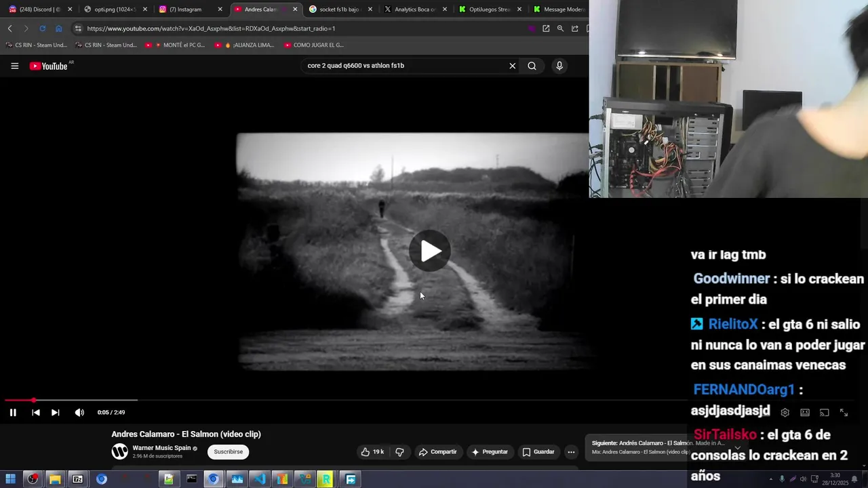Mute the video volume speaker
The image size is (868, 488).
[79, 412]
